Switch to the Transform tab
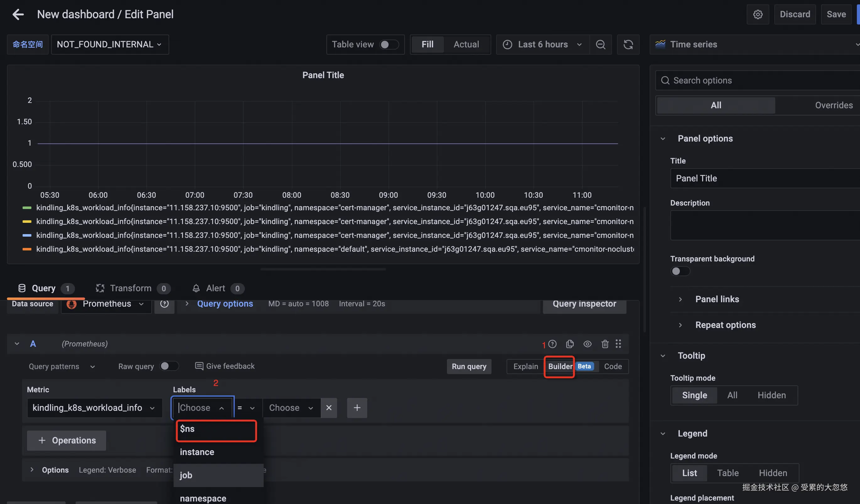Screen dimensions: 860x504 (131, 288)
